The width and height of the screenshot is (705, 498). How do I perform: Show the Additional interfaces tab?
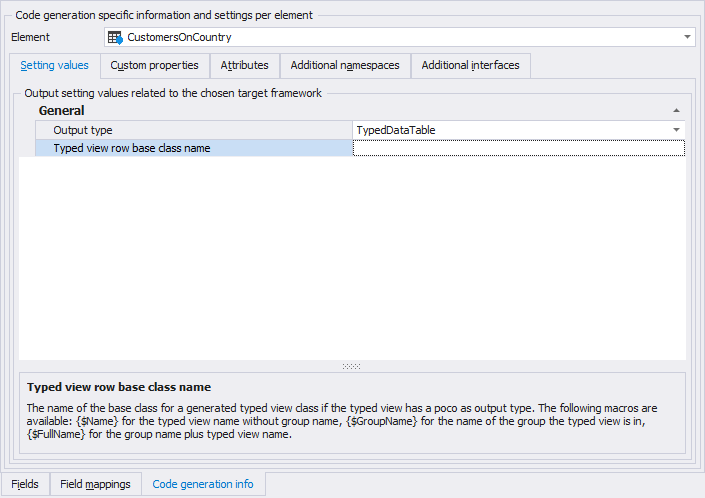click(x=470, y=66)
